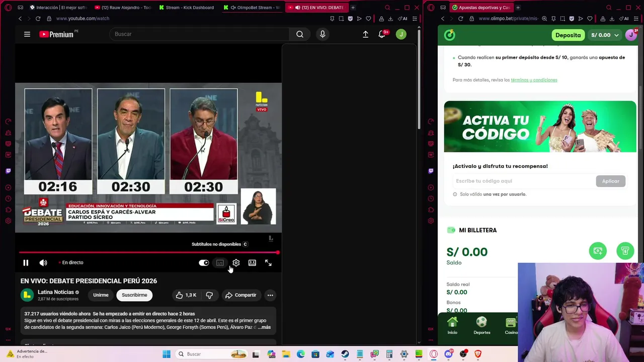This screenshot has width=644, height=362.
Task: Toggle the subtitles button on player
Action: click(220, 262)
